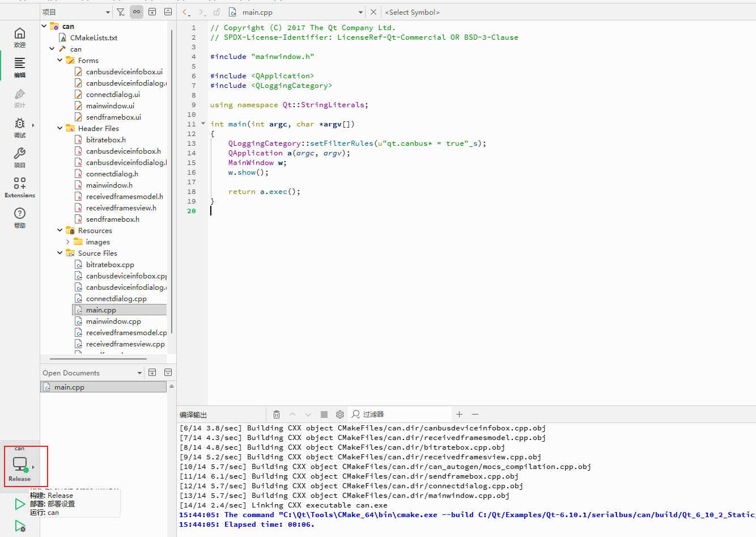Click the compile output (编译输出) pane title
Image resolution: width=756 pixels, height=537 pixels.
193,415
